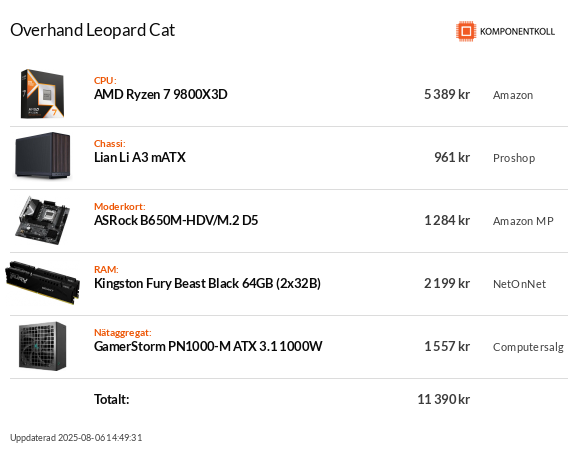Viewport: 577px width, 451px height.
Task: Open the Computersalg store link
Action: pyautogui.click(x=528, y=347)
